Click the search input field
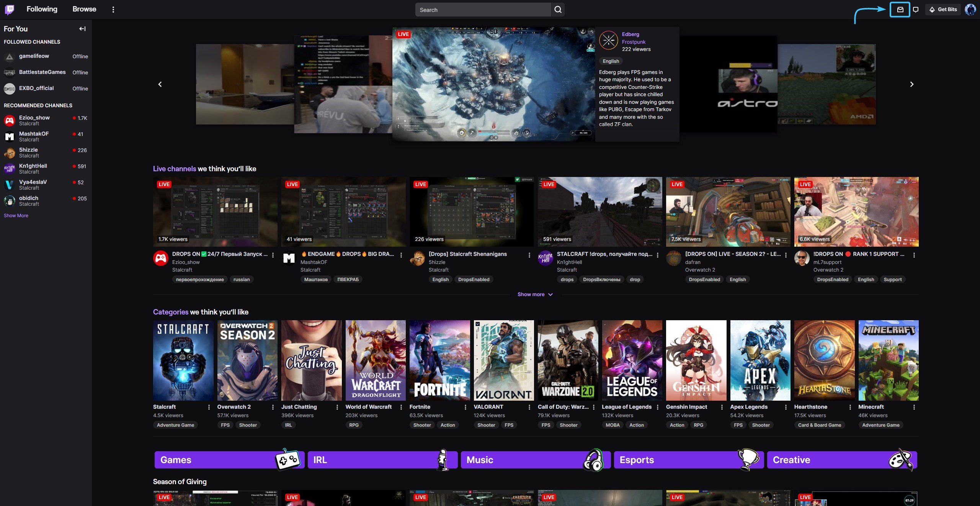 tap(483, 10)
